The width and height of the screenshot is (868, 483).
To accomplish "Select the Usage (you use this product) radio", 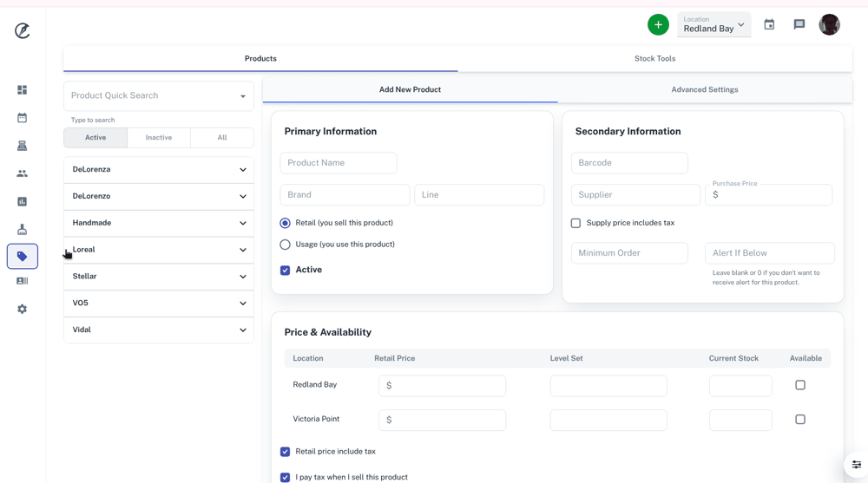I will point(285,245).
